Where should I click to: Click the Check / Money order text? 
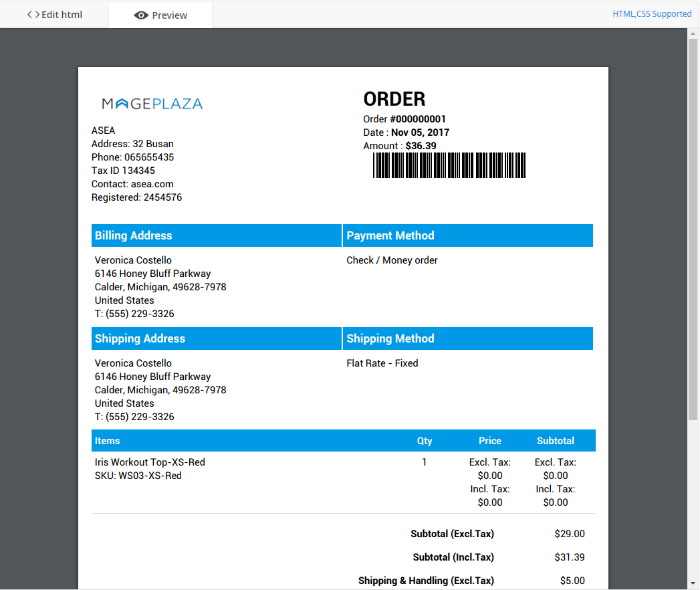tap(392, 260)
